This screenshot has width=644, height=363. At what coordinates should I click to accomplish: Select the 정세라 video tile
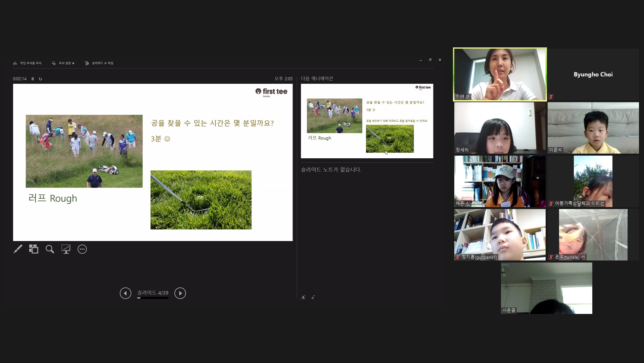click(x=500, y=128)
